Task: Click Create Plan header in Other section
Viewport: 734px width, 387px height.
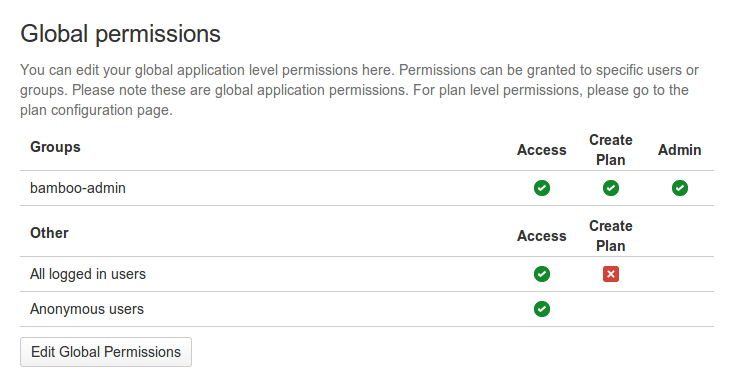Action: [610, 236]
